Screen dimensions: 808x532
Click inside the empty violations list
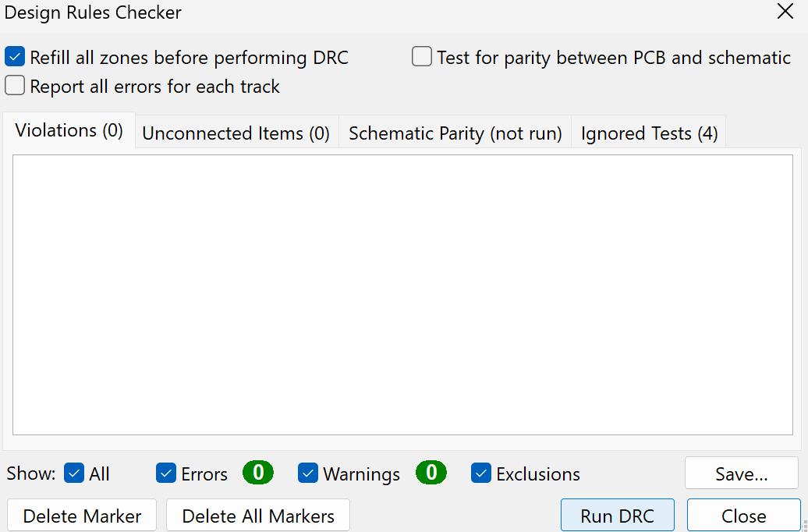(402, 294)
